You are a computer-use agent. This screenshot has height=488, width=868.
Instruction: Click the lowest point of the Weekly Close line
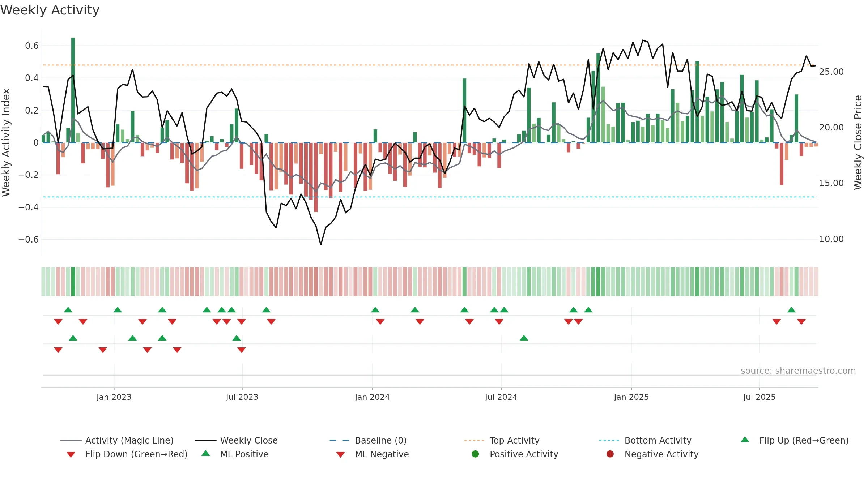click(x=321, y=244)
